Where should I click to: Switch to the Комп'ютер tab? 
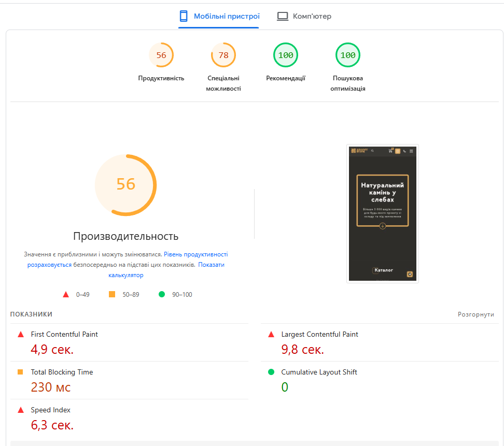tap(304, 17)
